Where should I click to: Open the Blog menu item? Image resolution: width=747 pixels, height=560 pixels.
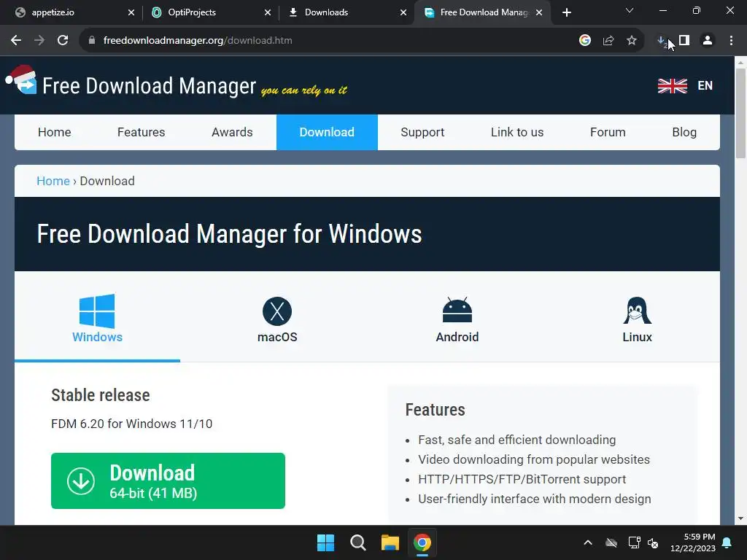tap(684, 132)
